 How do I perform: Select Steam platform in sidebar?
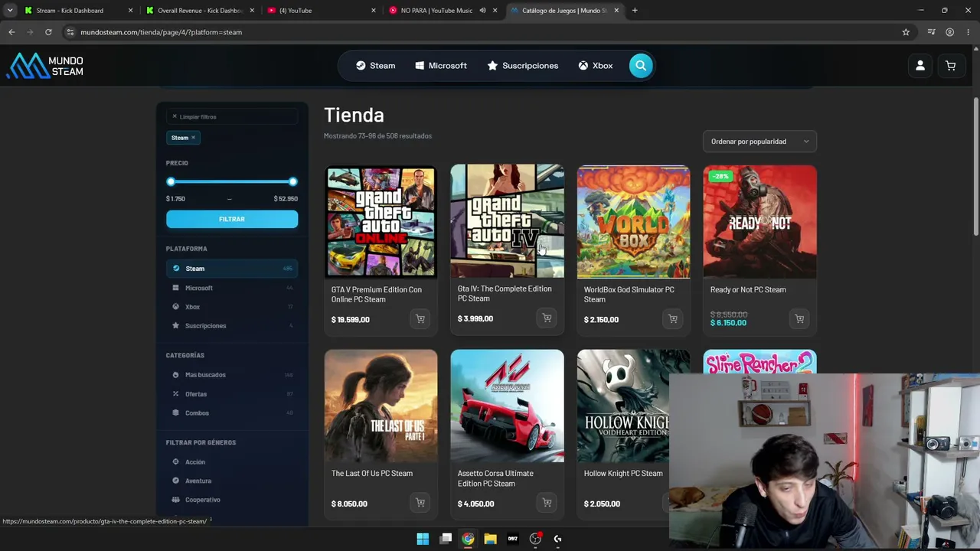point(232,269)
